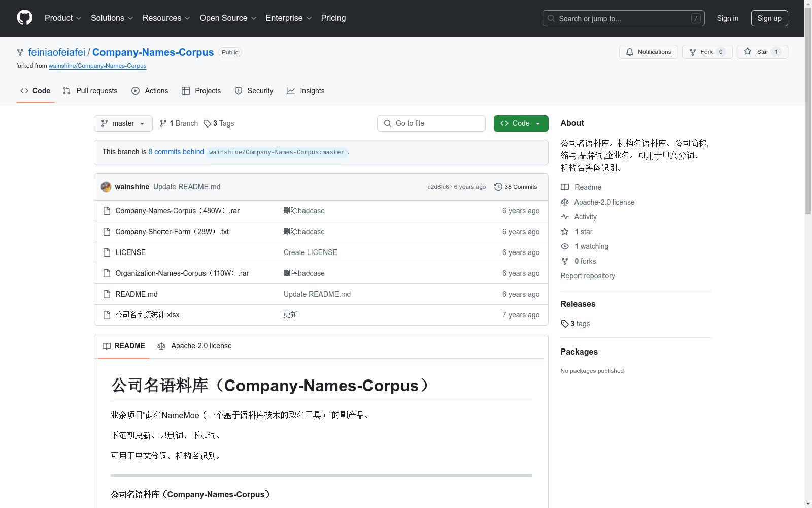812x508 pixels.
Task: Click the GitHub logo icon
Action: [x=24, y=18]
